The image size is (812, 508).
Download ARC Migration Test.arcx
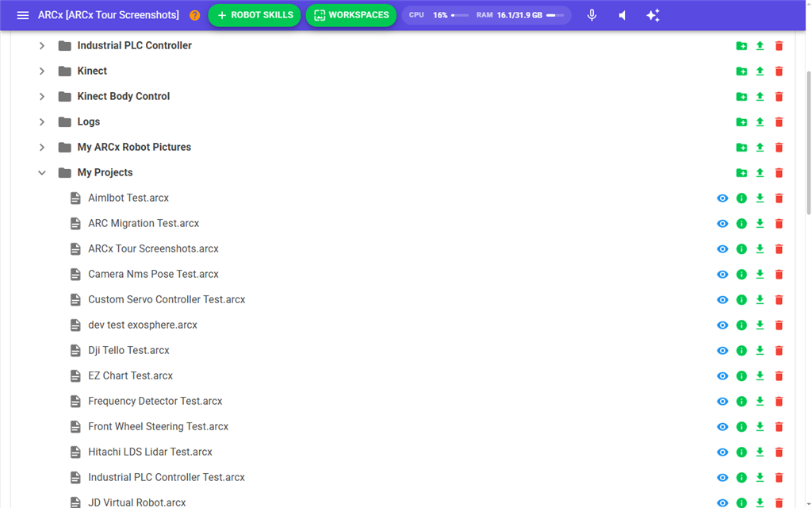[760, 223]
